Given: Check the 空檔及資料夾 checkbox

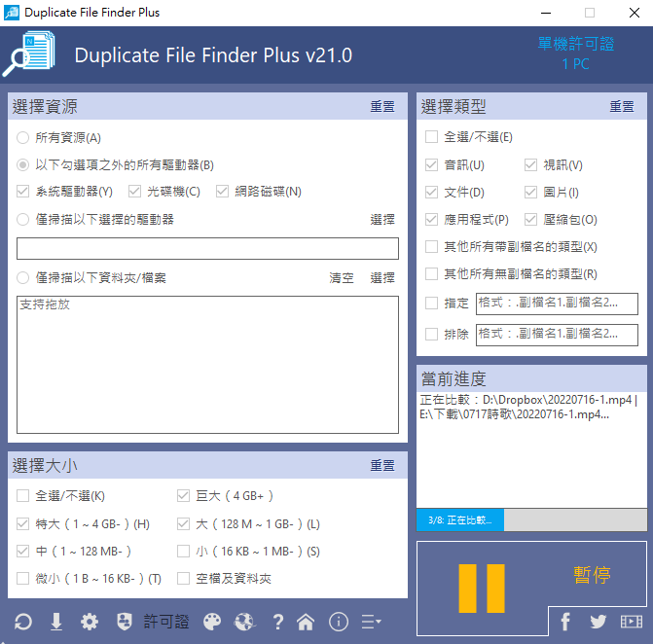Looking at the screenshot, I should (183, 578).
